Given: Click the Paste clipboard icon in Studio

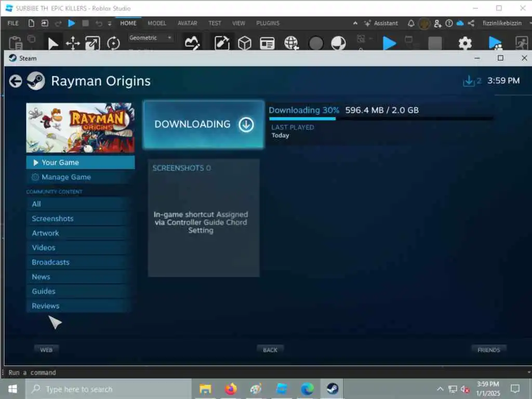Looking at the screenshot, I should pos(15,43).
